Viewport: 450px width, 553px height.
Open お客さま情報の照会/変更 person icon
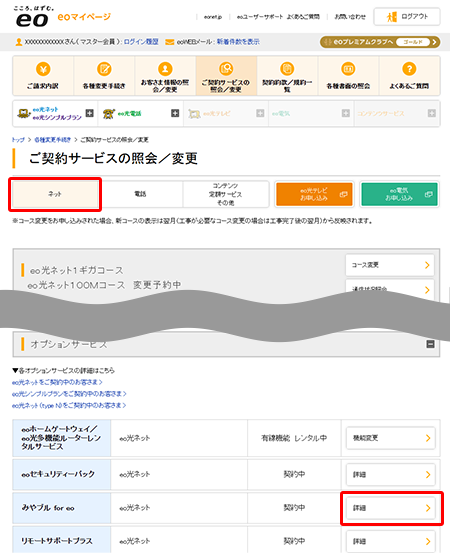165,69
